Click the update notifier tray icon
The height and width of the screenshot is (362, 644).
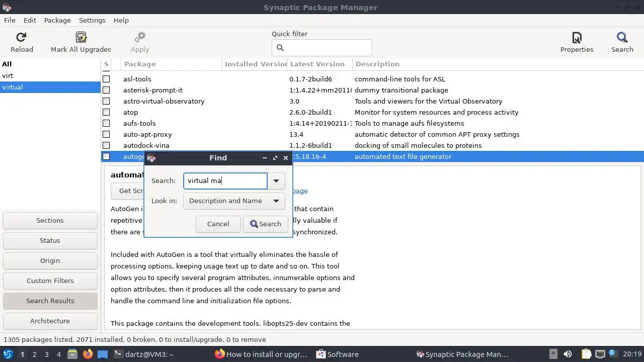coord(613,354)
